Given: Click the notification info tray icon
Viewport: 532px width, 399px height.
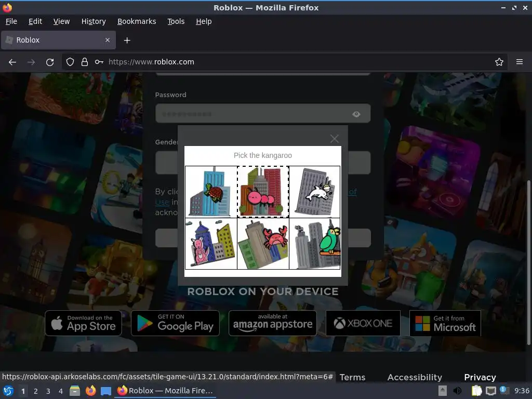Looking at the screenshot, I should (x=503, y=390).
